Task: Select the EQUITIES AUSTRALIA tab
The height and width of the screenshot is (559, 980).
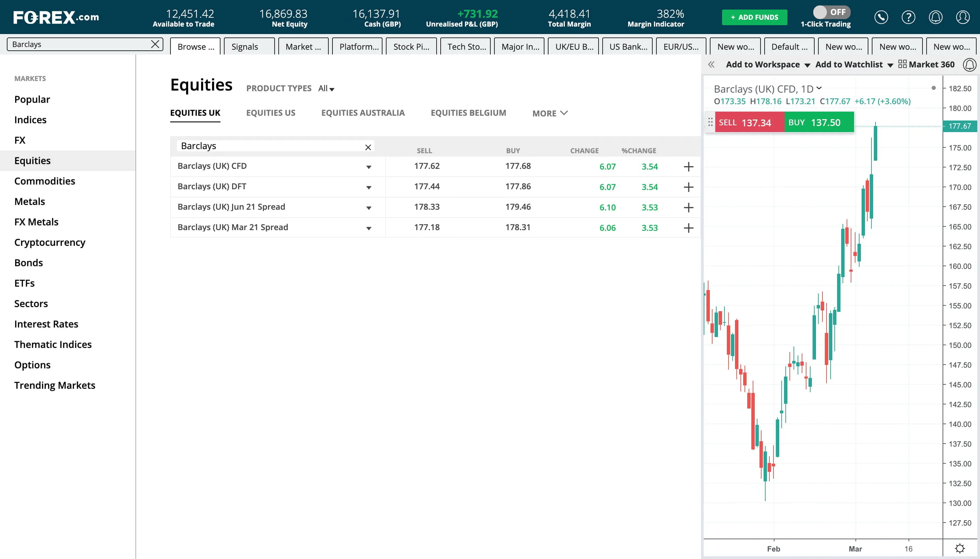Action: 363,112
